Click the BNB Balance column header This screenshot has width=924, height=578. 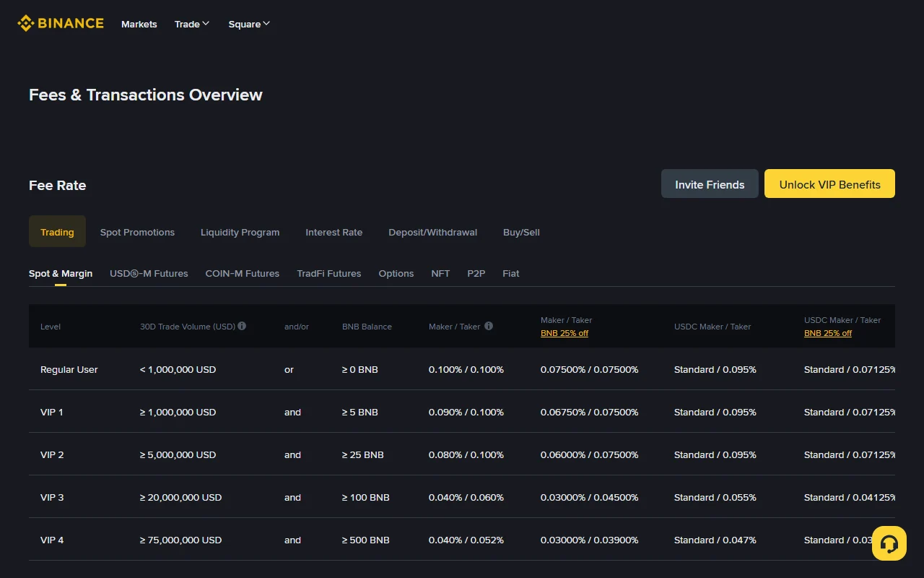(367, 327)
